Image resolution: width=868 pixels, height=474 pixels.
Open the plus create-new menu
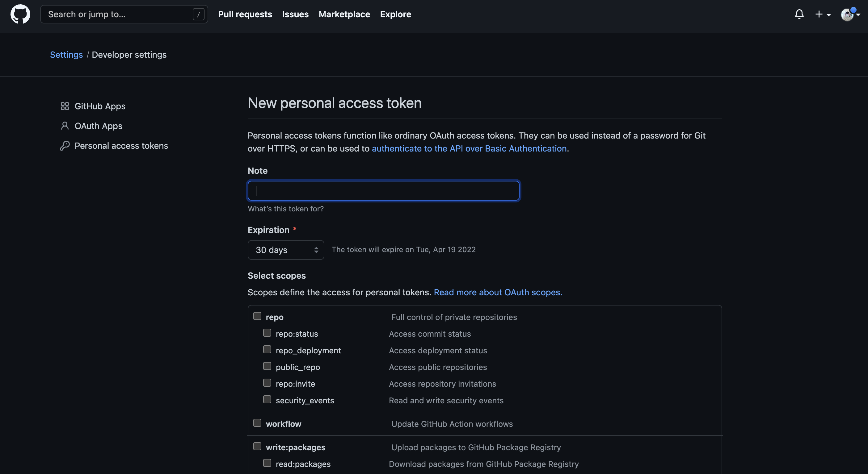point(823,14)
